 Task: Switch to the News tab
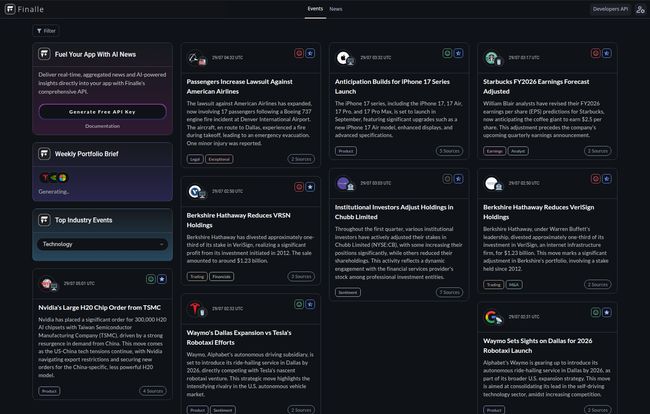(336, 9)
